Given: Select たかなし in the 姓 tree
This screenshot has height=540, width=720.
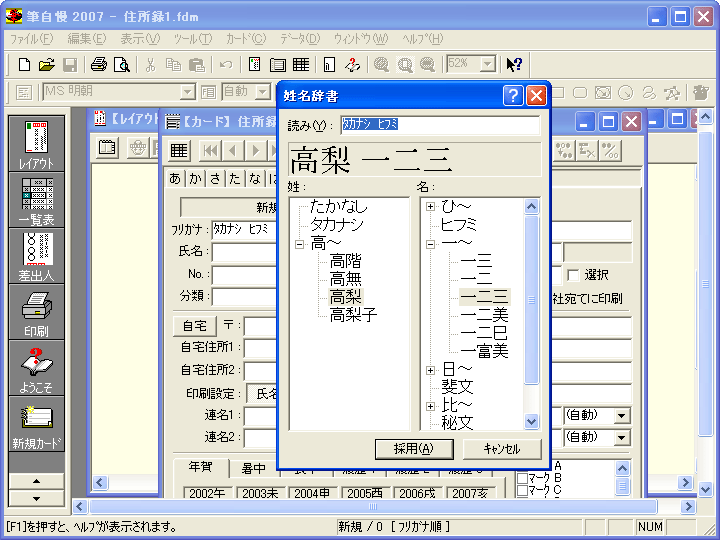Looking at the screenshot, I should pos(338,207).
